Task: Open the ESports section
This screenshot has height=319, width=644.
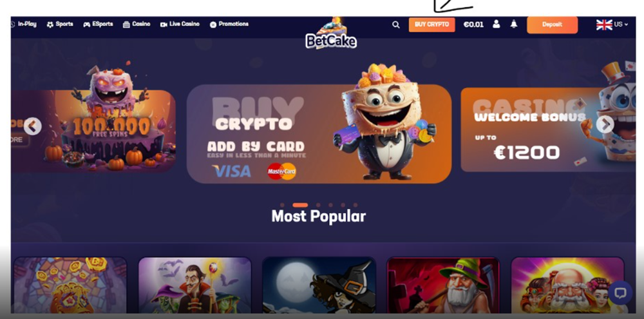Action: (x=98, y=24)
